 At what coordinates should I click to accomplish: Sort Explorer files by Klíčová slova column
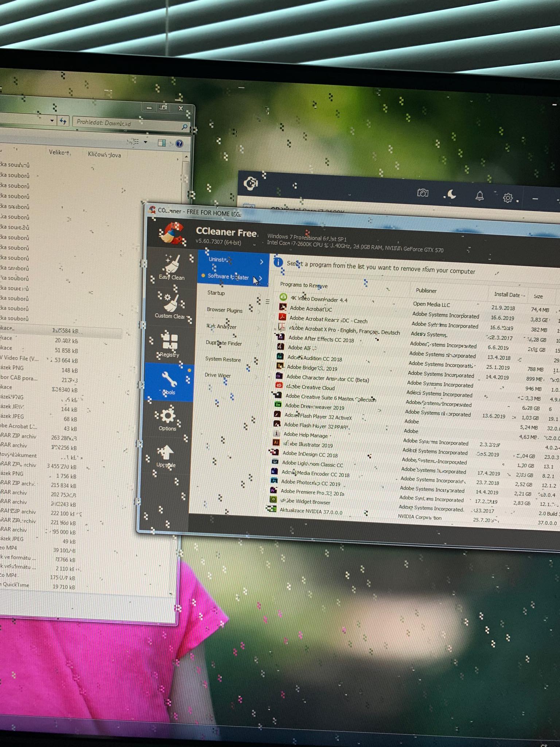(x=104, y=155)
